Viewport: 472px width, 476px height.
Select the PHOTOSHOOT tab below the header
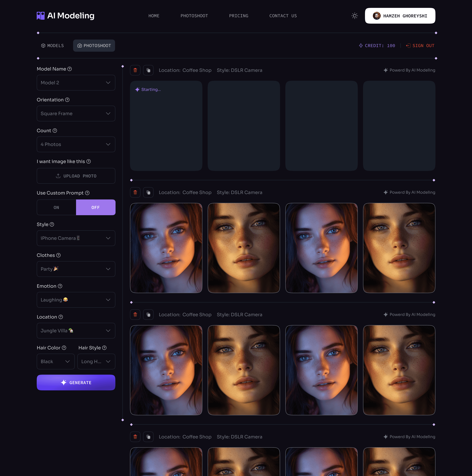click(x=94, y=46)
